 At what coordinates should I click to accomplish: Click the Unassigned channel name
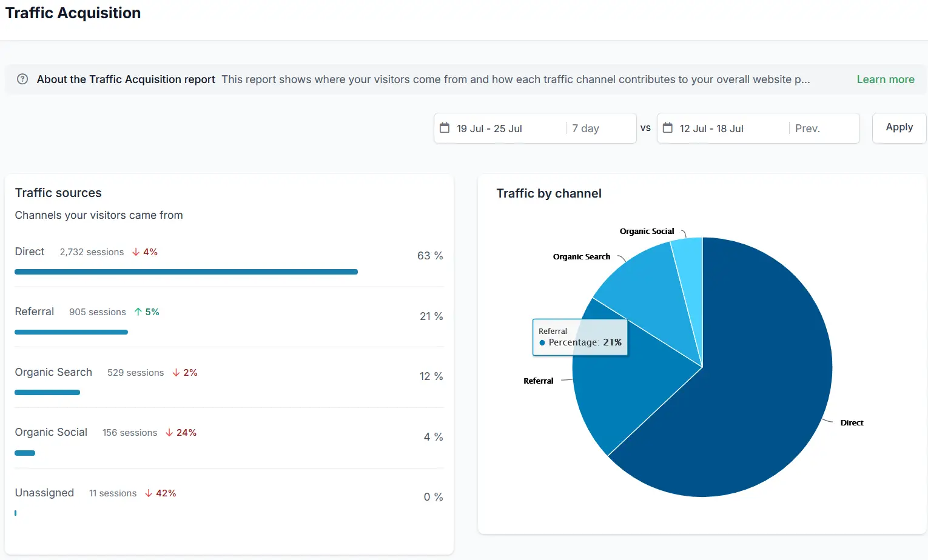click(x=44, y=493)
